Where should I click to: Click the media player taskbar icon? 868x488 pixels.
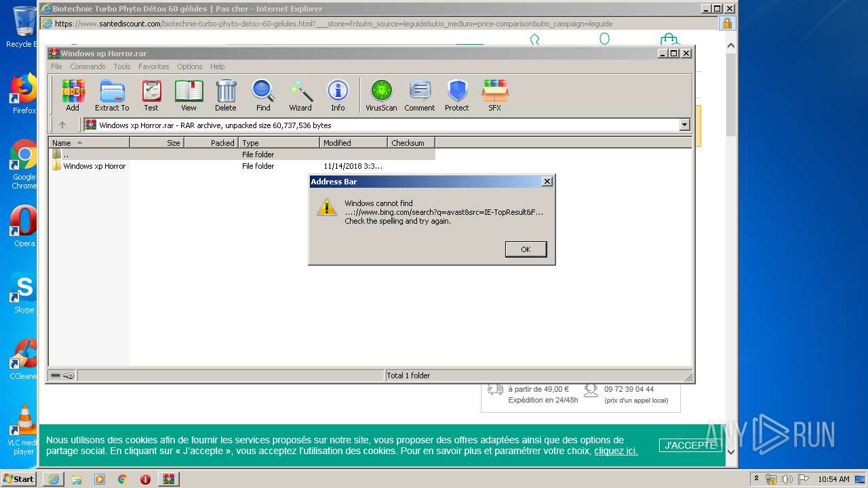(100, 479)
